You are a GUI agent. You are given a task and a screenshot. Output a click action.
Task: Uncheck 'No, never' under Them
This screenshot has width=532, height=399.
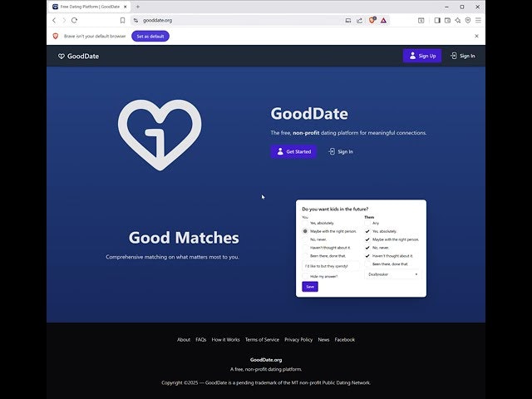[367, 248]
